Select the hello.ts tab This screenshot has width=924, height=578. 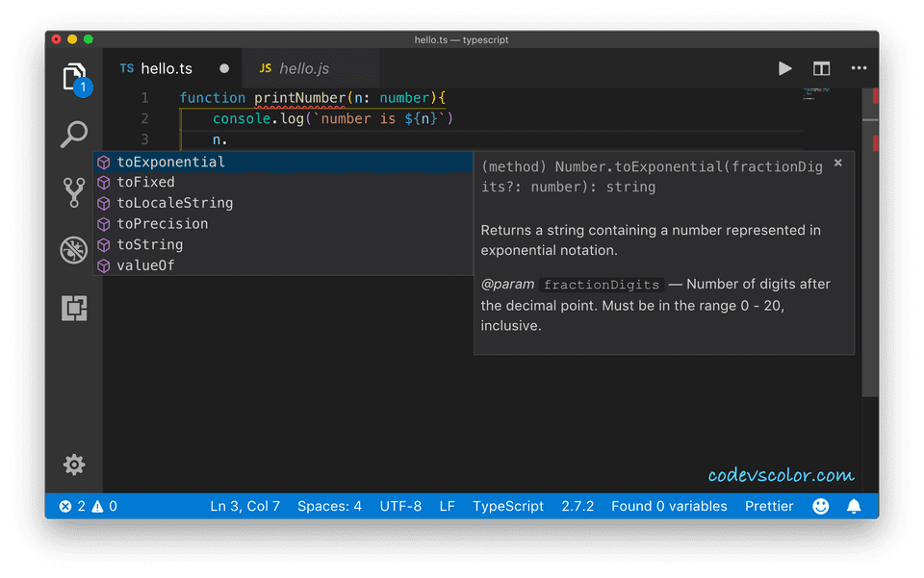pyautogui.click(x=166, y=68)
